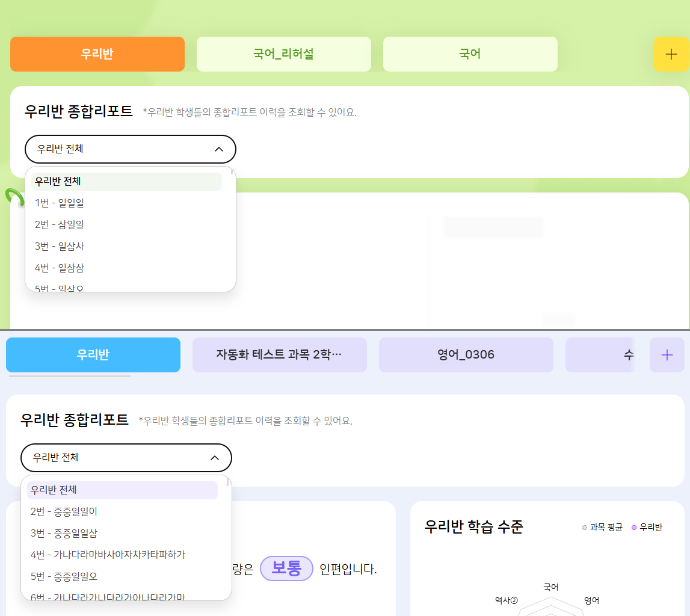The image size is (690, 616).
Task: Open the 영어_0306 tab
Action: pyautogui.click(x=466, y=355)
